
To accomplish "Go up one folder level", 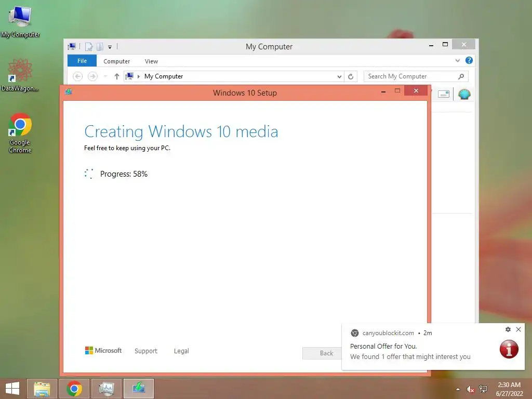I will coord(117,76).
